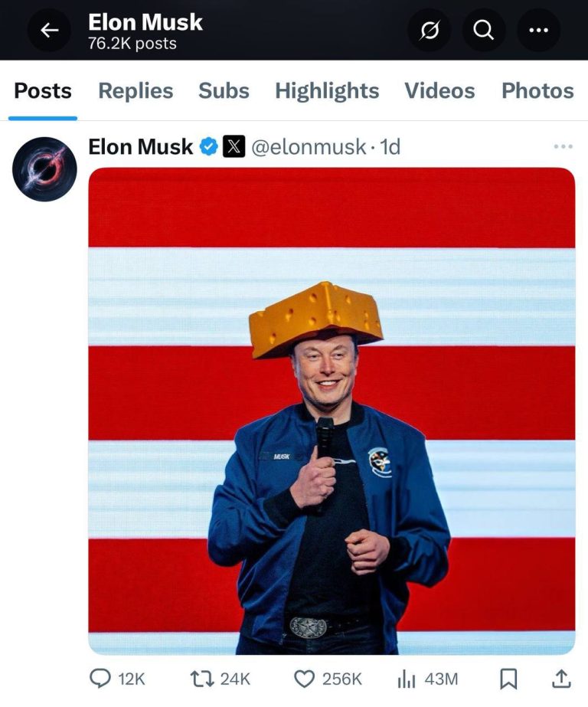Open the black hole profile avatar

click(x=44, y=169)
